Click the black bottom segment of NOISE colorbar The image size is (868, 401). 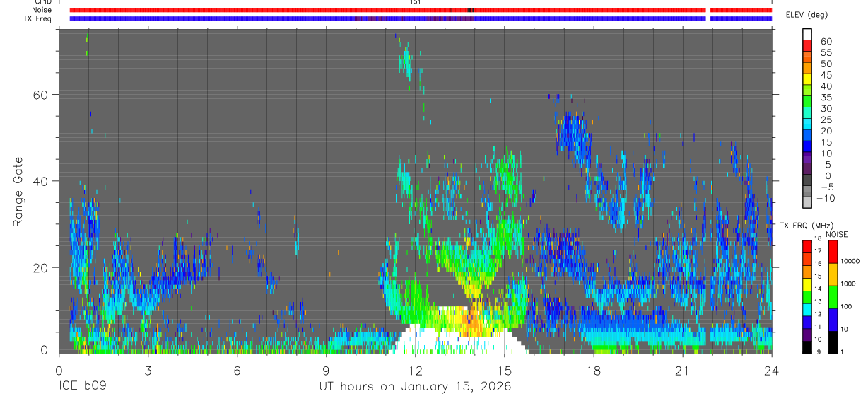[833, 342]
